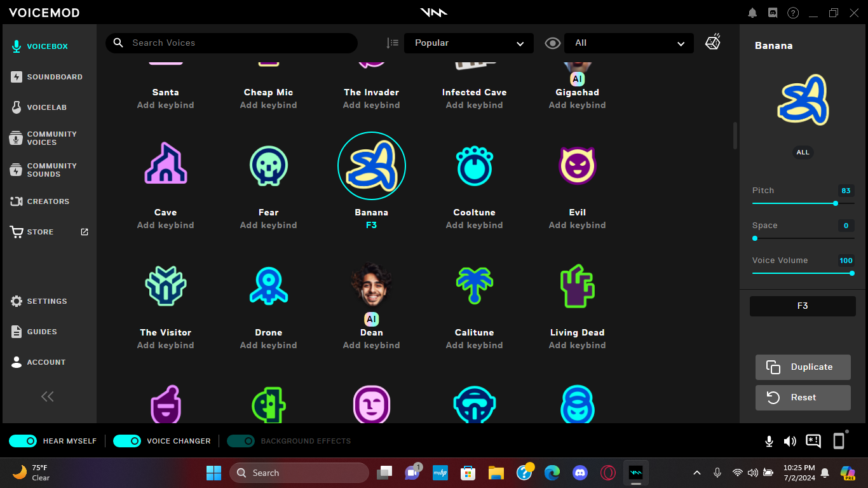Turn off the Voice Changer switch
The width and height of the screenshot is (868, 488).
point(127,441)
